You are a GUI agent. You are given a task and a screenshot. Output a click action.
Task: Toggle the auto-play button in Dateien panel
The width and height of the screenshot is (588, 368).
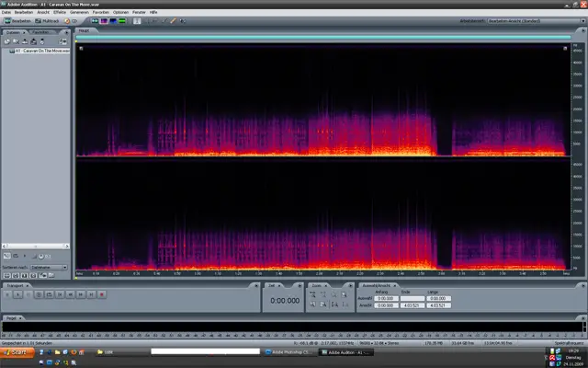pos(7,256)
